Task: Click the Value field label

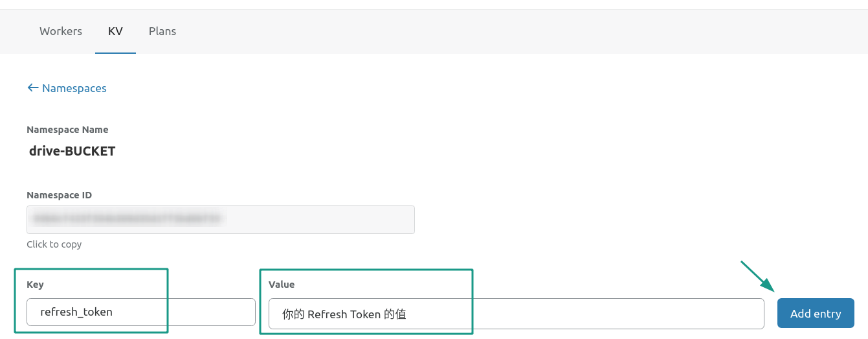Action: 282,285
